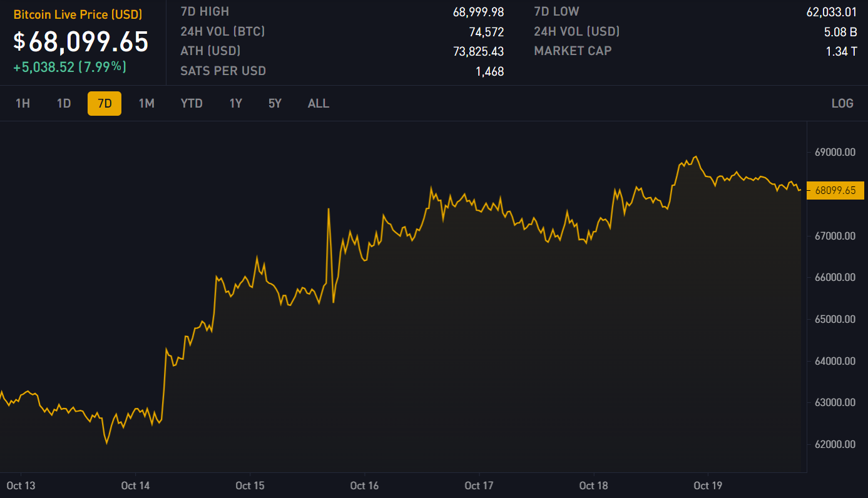This screenshot has width=868, height=498.
Task: Click the green +5,038.52 (7.99%) change
Action: point(69,66)
